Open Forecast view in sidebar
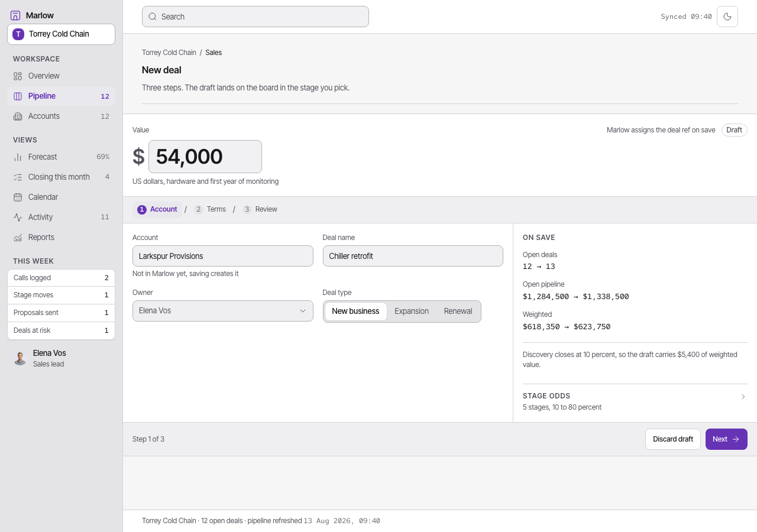 point(61,157)
